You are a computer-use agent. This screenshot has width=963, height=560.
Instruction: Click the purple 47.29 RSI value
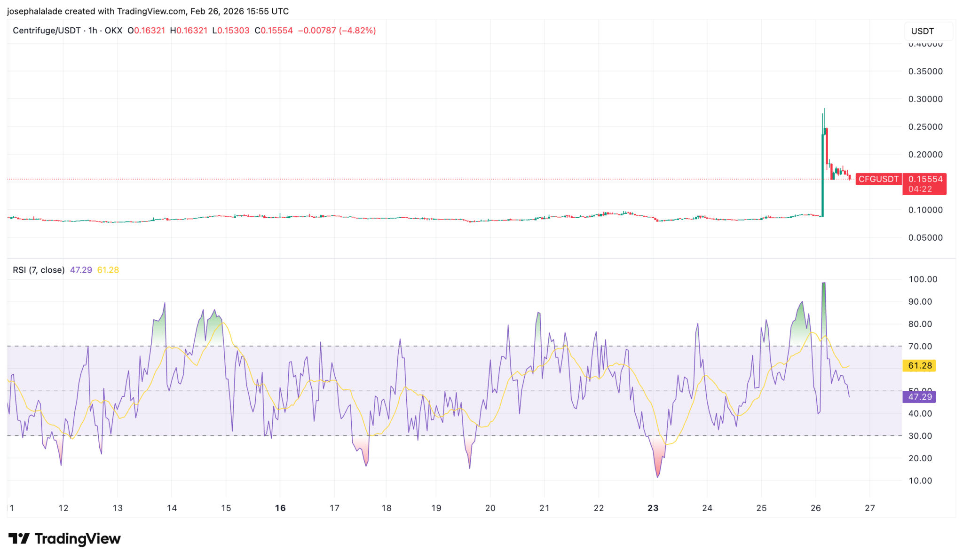(x=81, y=270)
